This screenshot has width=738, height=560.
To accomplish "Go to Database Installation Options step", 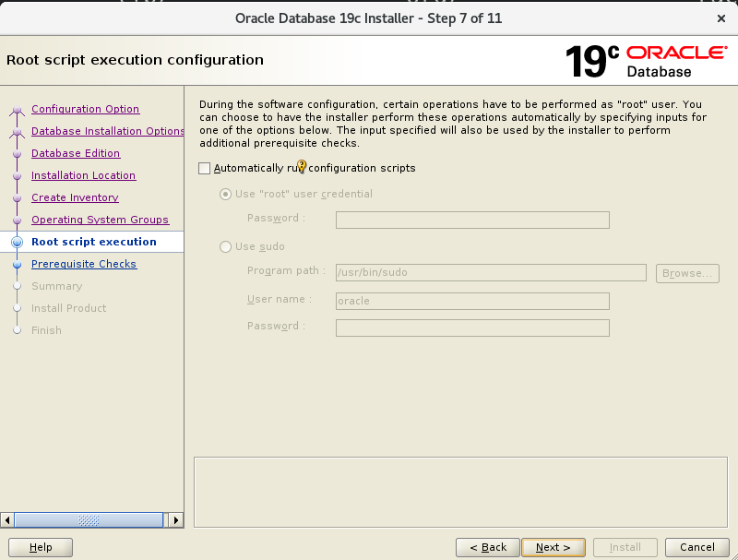I will coord(107,131).
